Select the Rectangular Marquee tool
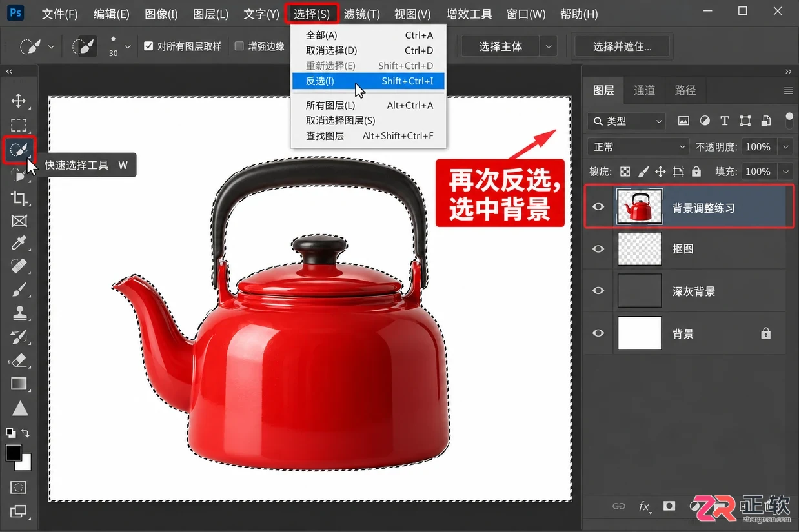 [19, 125]
